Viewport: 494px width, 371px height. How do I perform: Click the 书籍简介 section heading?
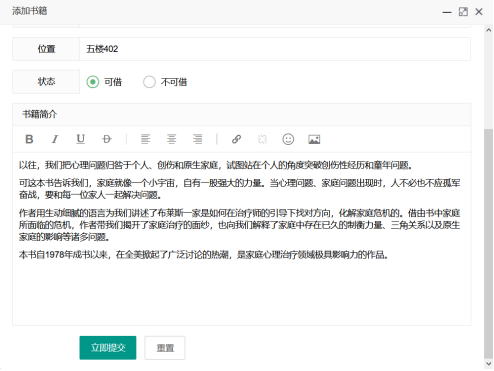40,114
